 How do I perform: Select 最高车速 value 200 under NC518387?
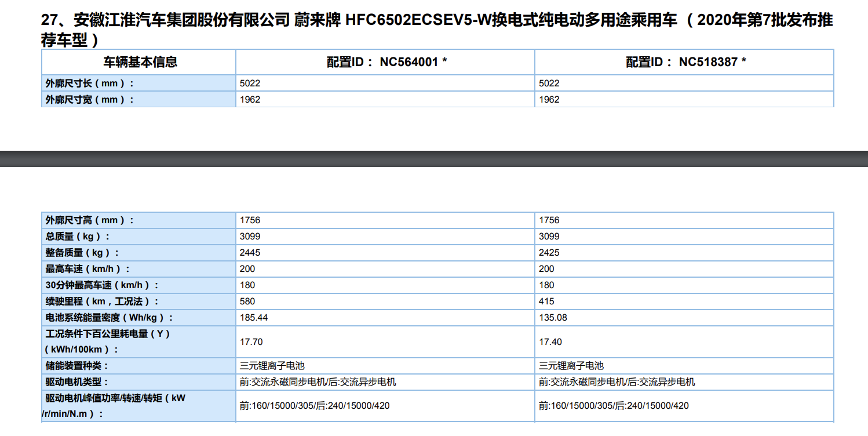[546, 269]
